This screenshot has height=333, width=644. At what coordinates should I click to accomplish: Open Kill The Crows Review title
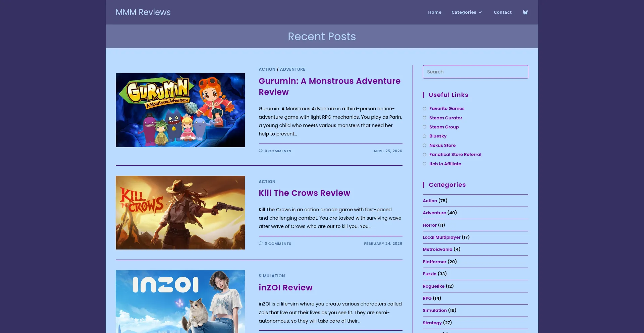click(304, 193)
